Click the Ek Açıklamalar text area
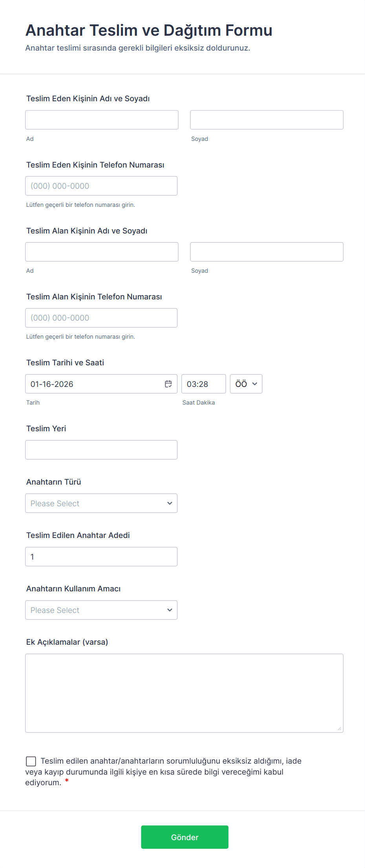The image size is (365, 868). (x=184, y=693)
